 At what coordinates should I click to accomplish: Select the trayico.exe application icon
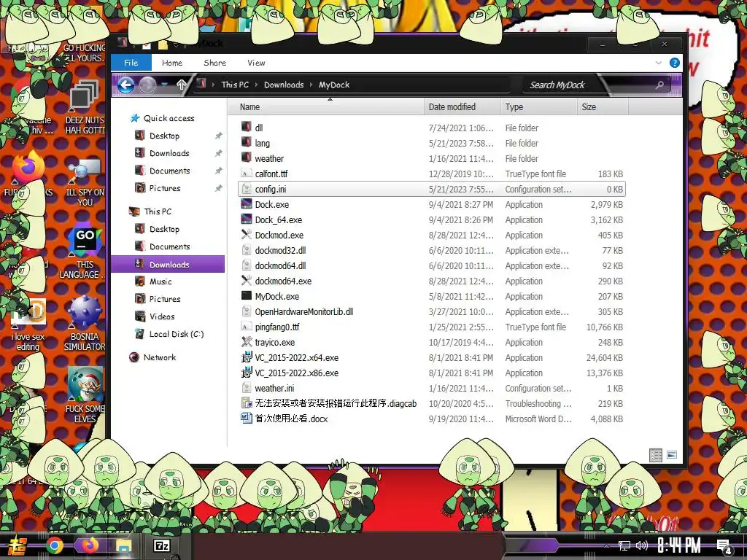click(x=247, y=341)
